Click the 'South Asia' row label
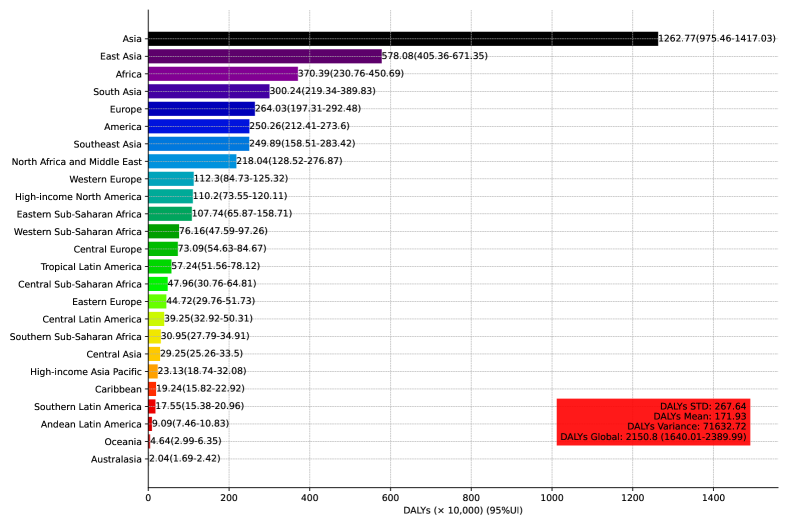This screenshot has height=526, width=789. 117,92
